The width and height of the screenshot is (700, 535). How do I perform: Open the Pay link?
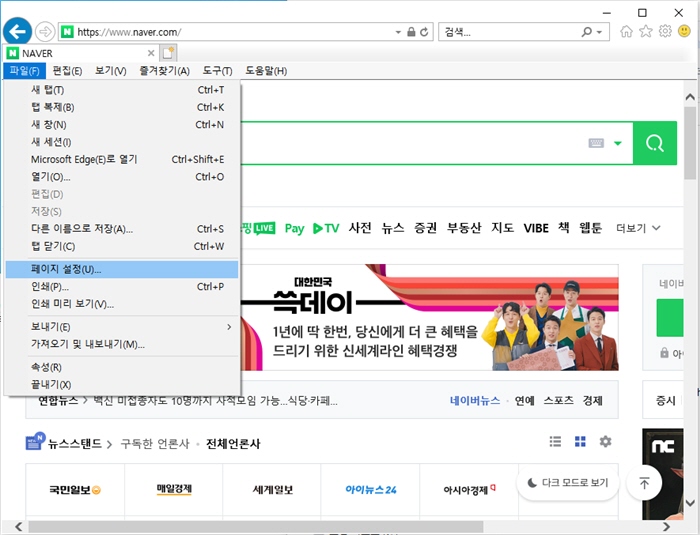(x=294, y=228)
